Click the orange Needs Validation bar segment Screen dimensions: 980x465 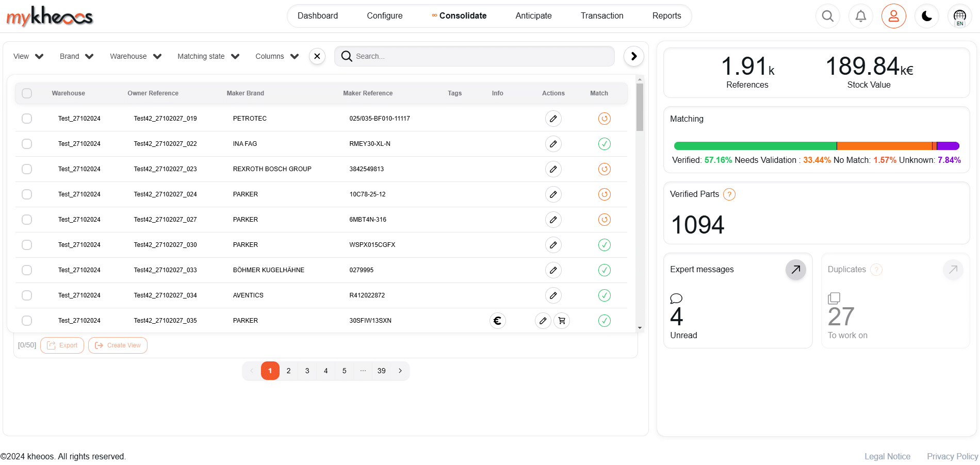(884, 146)
